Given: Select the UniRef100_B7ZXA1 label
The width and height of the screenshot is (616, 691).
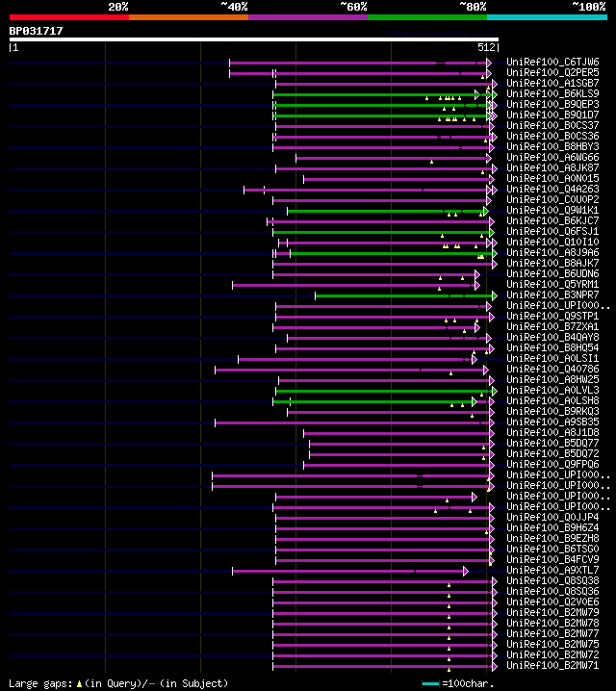Looking at the screenshot, I should tap(552, 326).
